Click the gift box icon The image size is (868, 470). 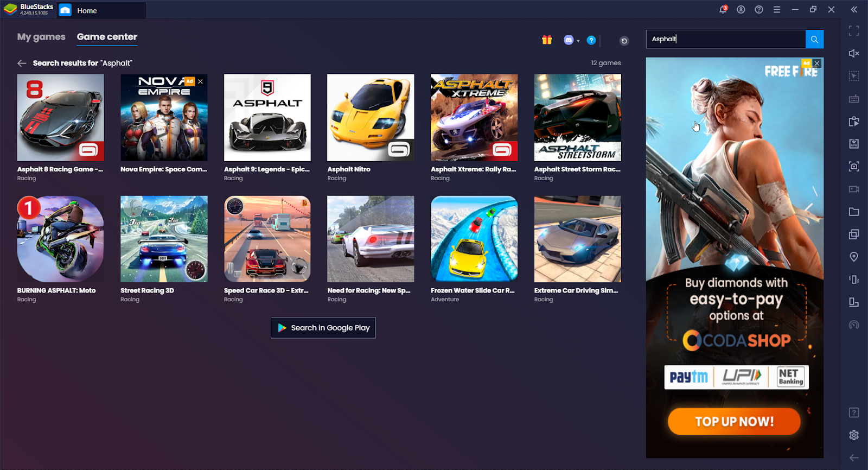click(x=547, y=40)
